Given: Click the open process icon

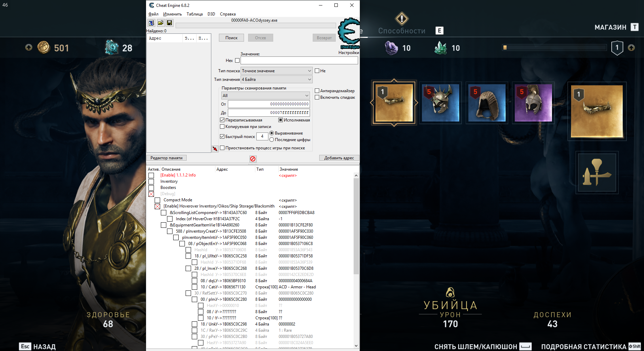Looking at the screenshot, I should tap(151, 23).
